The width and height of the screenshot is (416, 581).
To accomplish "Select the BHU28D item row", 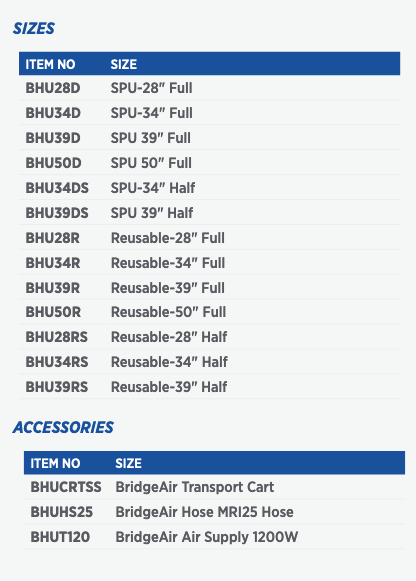I will 209,88.
